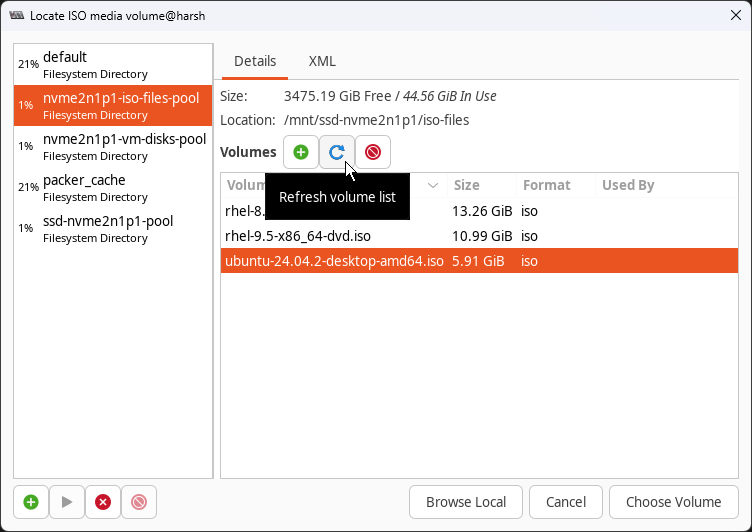Start the selected pool with play icon

(67, 502)
